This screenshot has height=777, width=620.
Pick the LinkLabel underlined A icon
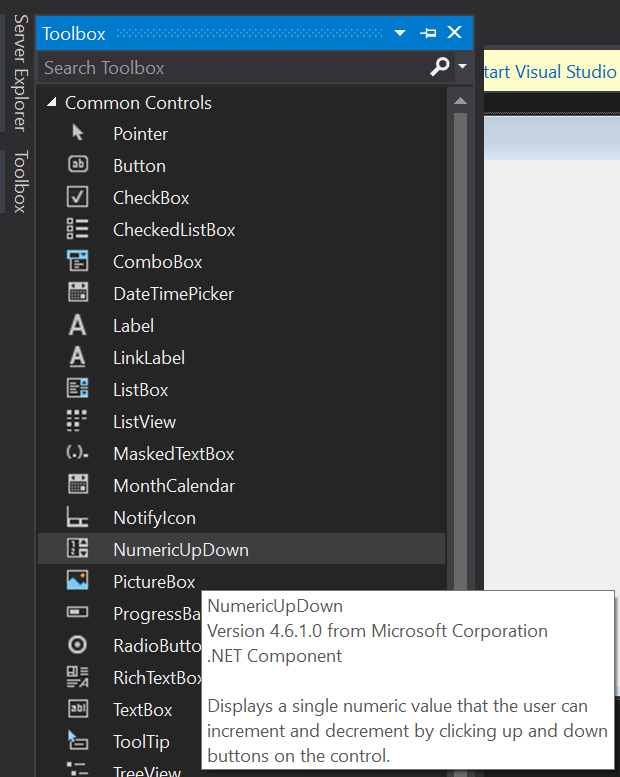(x=77, y=357)
